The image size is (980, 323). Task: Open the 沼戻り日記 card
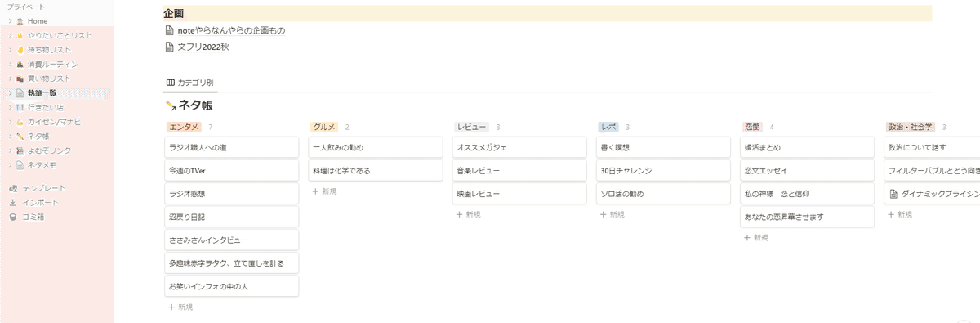click(x=231, y=217)
